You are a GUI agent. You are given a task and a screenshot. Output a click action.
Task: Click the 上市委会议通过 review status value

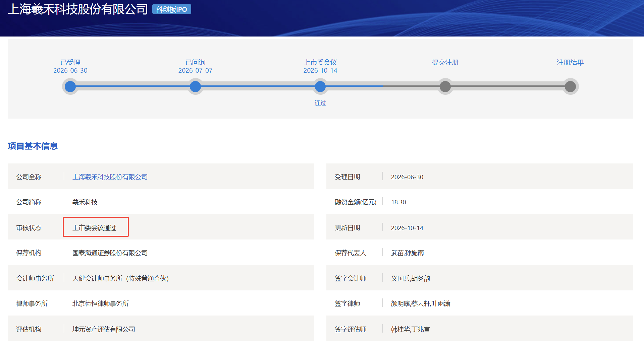[x=94, y=228]
